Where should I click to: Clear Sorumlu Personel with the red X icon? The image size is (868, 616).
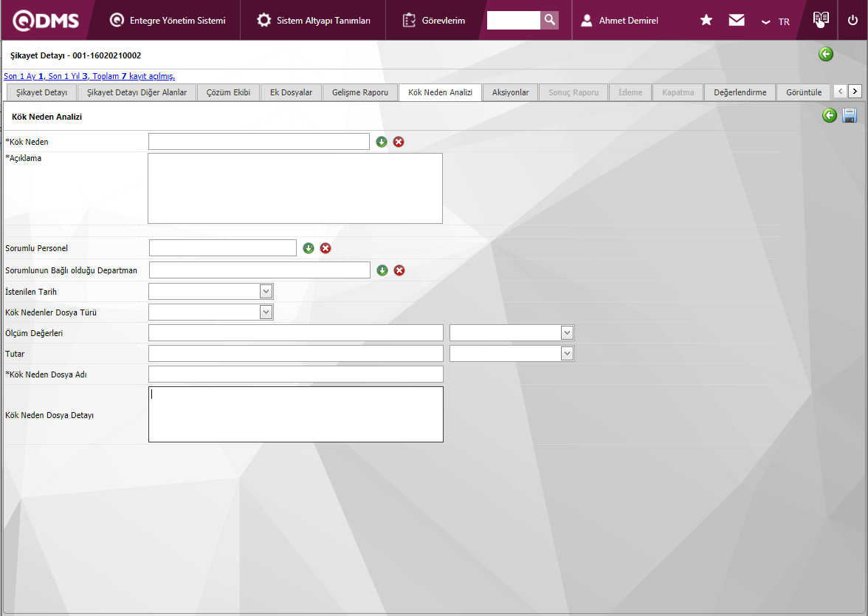325,248
